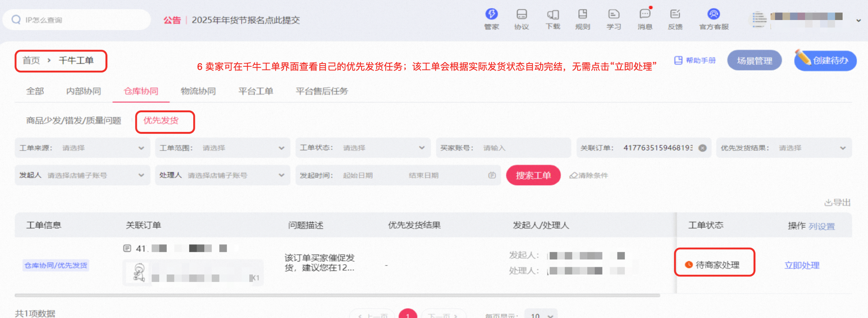Click the horizontal table scrollbar
The width and height of the screenshot is (868, 318).
pyautogui.click(x=337, y=295)
